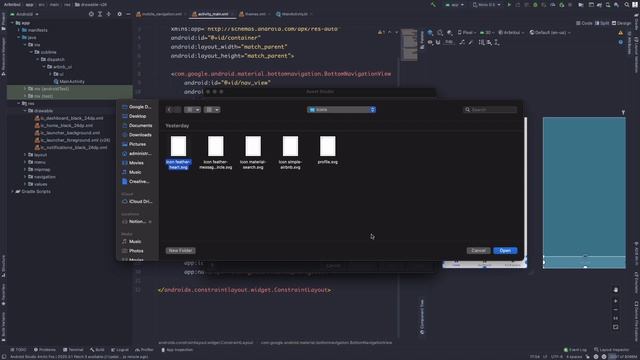
Task: Collapse the java folder node
Action: coord(19,38)
